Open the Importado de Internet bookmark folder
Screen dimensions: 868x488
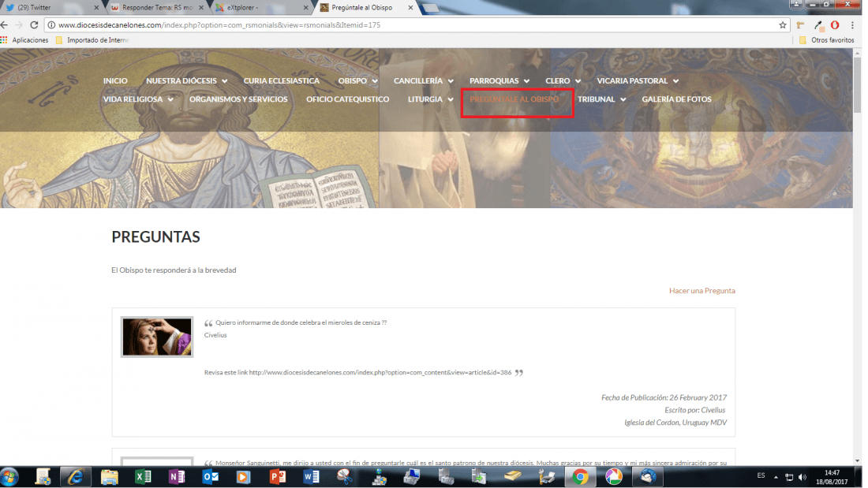tap(92, 40)
